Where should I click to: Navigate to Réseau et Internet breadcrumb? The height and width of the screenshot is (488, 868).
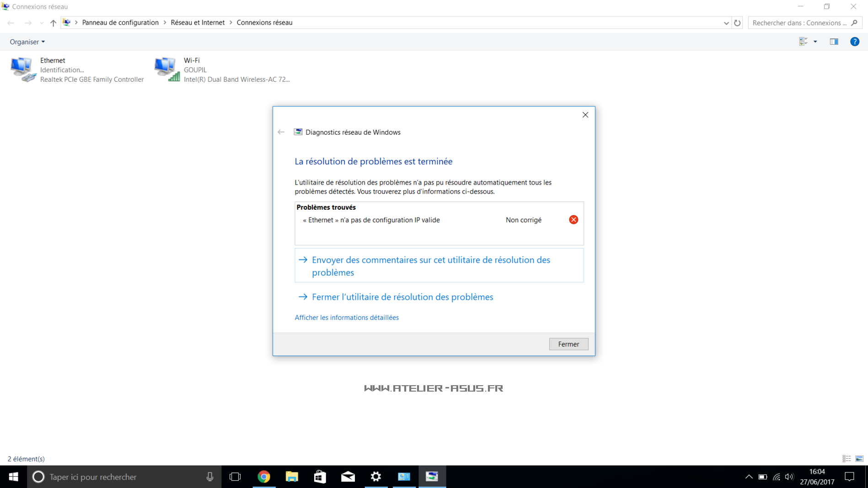pos(198,22)
